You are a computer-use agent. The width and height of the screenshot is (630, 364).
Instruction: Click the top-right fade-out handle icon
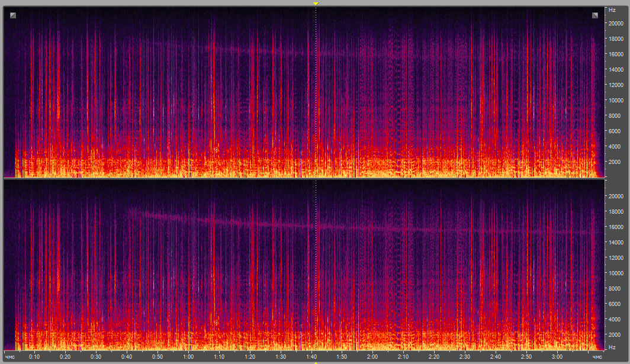pos(595,15)
